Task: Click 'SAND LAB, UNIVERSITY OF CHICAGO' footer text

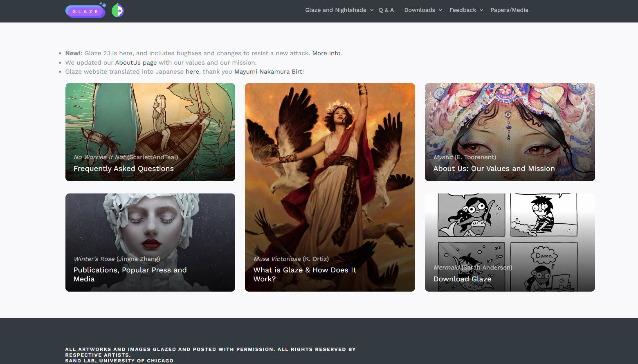Action: coord(119,361)
